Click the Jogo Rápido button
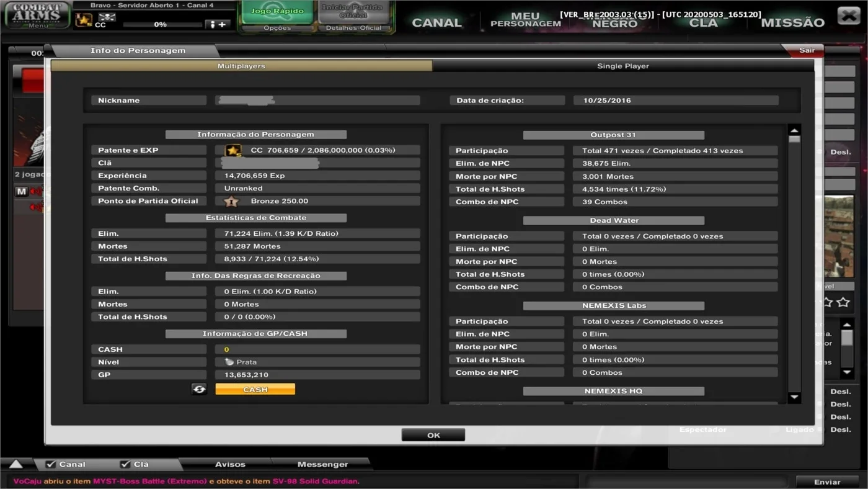This screenshot has width=868, height=489. pos(277,11)
